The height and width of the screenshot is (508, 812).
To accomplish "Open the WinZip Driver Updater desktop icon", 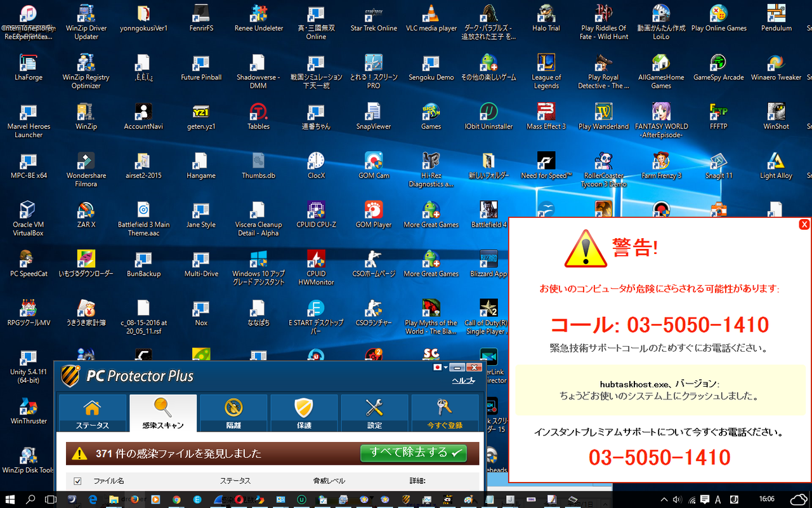I will [86, 22].
